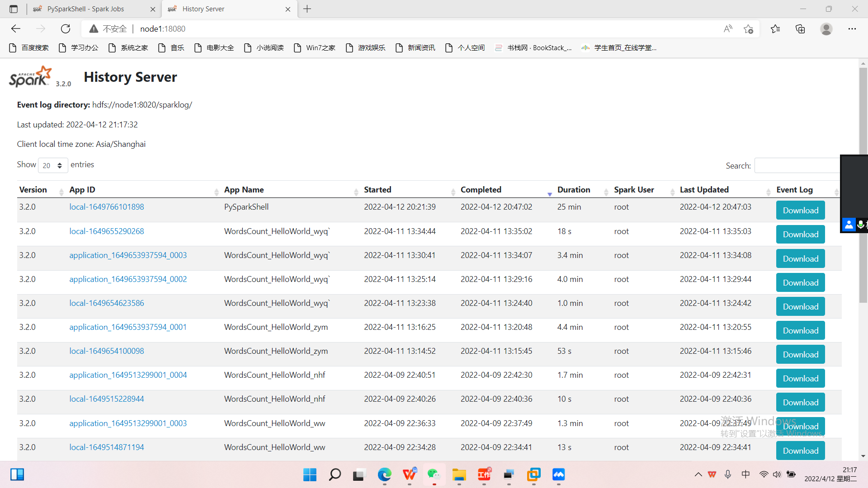Download log for local-1649654100098
The width and height of the screenshot is (868, 488).
[x=801, y=354]
